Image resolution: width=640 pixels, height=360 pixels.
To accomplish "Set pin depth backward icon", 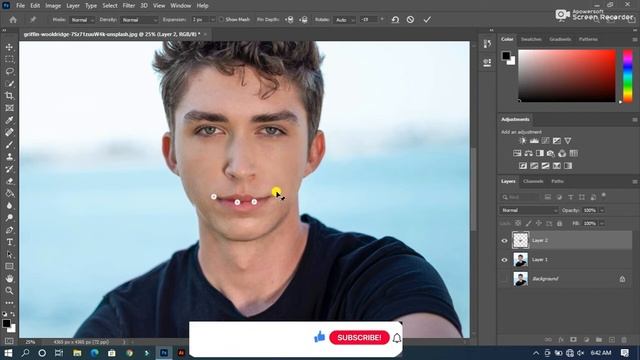I will (x=303, y=20).
